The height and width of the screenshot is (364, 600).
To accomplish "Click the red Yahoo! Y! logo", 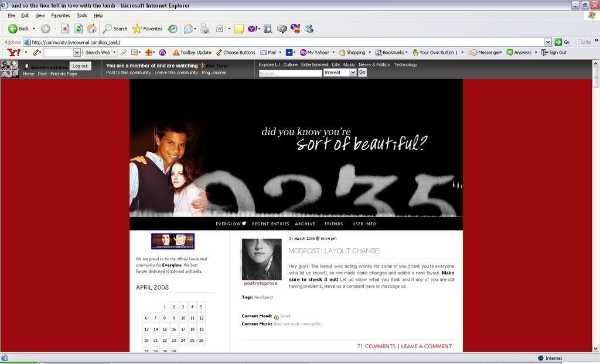I will (x=14, y=53).
